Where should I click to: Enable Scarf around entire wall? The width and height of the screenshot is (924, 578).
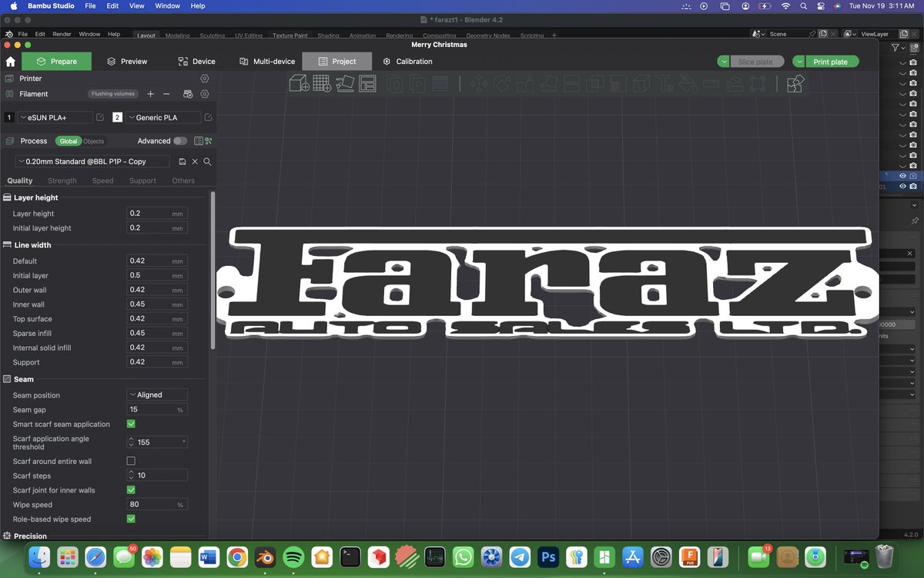[131, 461]
